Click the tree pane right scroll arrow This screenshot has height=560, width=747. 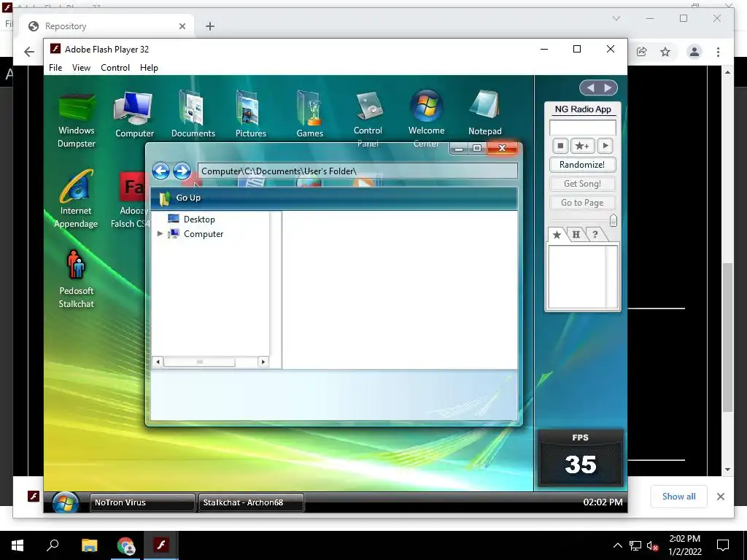[263, 362]
